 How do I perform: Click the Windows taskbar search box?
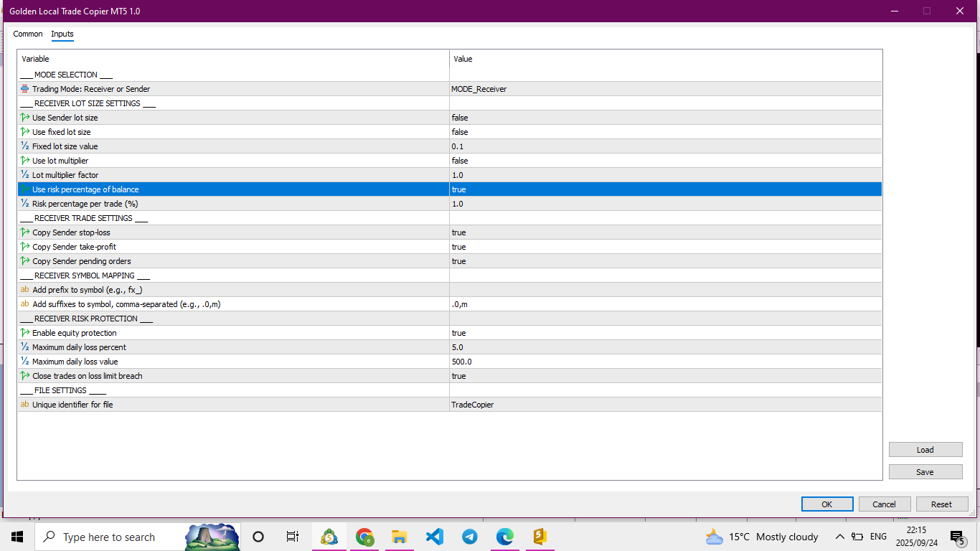(x=138, y=537)
